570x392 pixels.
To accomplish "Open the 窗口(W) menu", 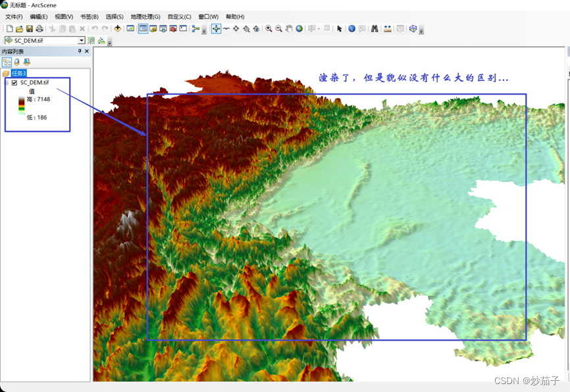I will click(x=208, y=16).
